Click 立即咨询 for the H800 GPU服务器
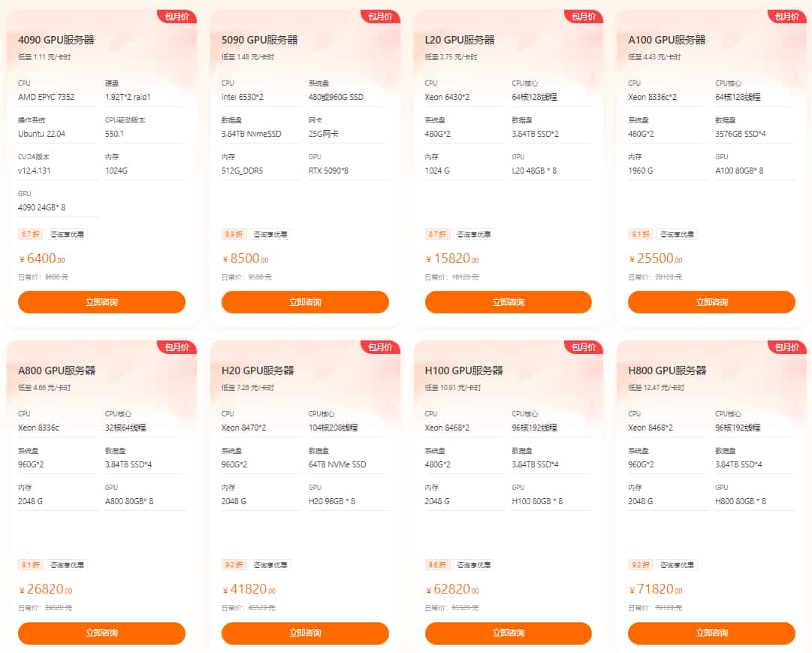 711,633
